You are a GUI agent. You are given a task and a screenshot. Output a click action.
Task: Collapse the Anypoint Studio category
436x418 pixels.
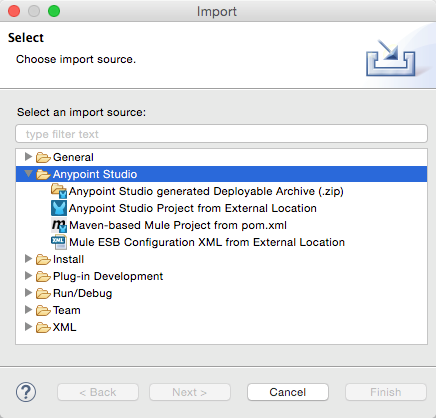pos(28,174)
